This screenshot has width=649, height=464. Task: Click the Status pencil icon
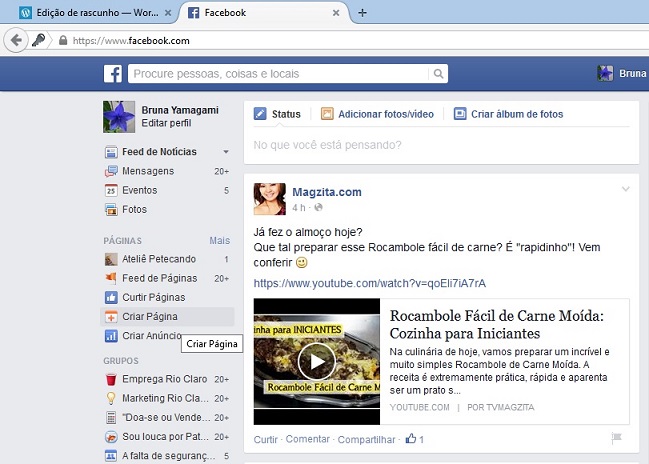tap(260, 114)
